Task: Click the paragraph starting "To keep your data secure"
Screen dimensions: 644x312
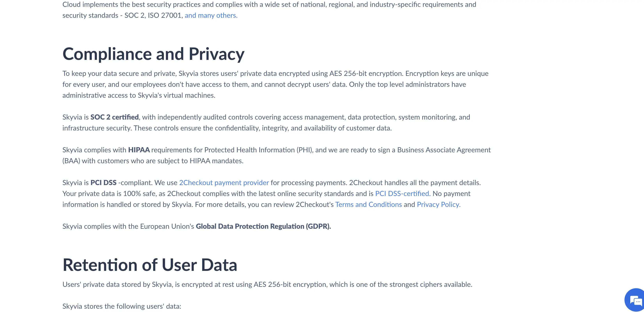Action: [275, 84]
